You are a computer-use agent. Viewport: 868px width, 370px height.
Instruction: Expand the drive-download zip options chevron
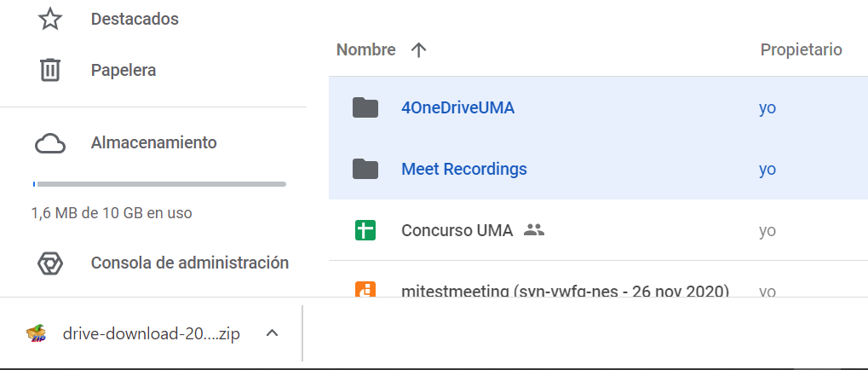click(272, 333)
